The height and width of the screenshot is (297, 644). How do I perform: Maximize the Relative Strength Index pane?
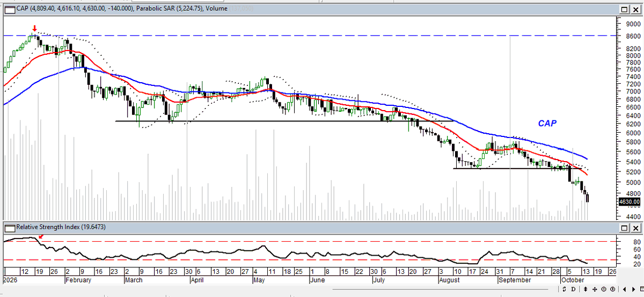click(624, 228)
